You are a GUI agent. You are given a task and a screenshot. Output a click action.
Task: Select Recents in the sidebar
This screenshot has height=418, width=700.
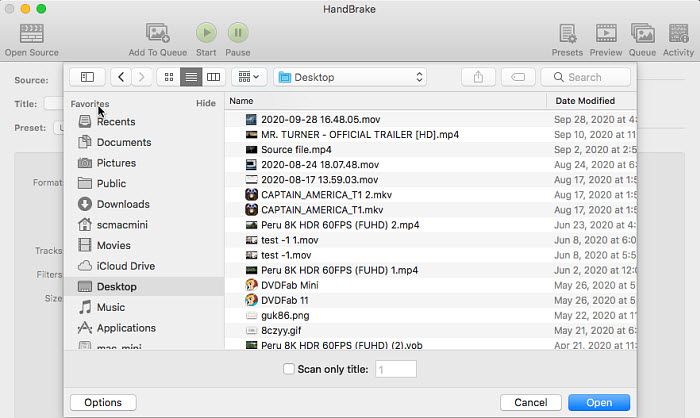(116, 121)
